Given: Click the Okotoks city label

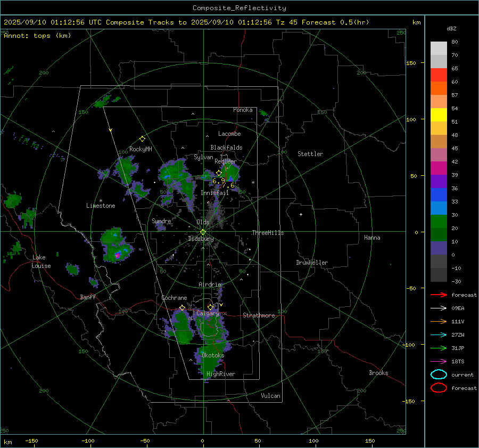Looking at the screenshot, I should (x=213, y=355).
